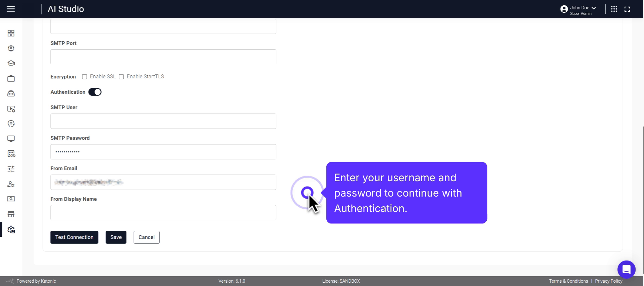644x286 pixels.
Task: Open the play-with-gear sidebar icon
Action: coord(11,109)
